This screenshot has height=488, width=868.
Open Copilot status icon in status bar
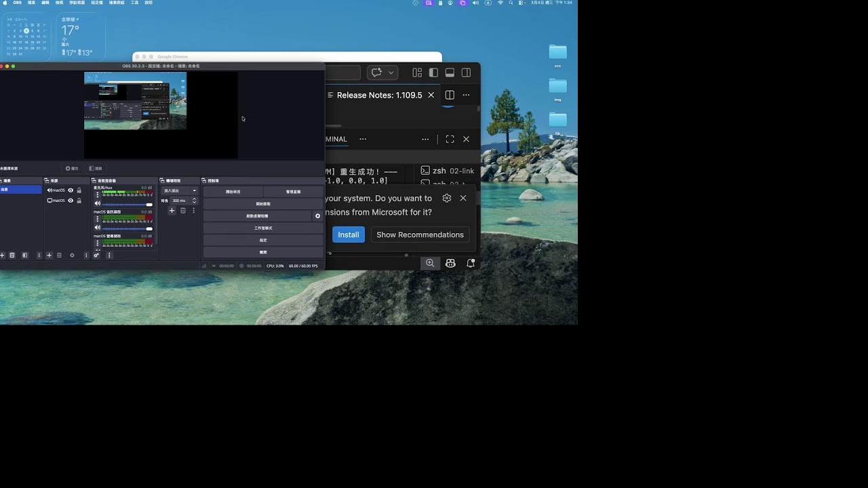coord(450,263)
